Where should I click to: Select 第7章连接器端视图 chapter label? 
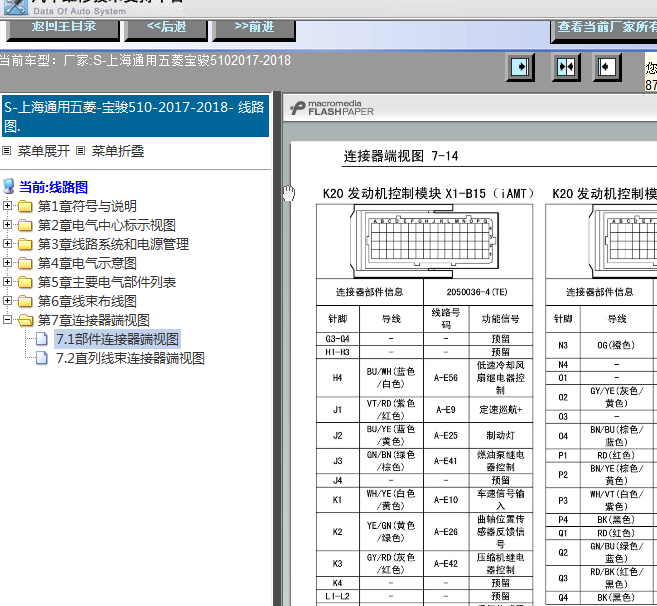tap(94, 320)
